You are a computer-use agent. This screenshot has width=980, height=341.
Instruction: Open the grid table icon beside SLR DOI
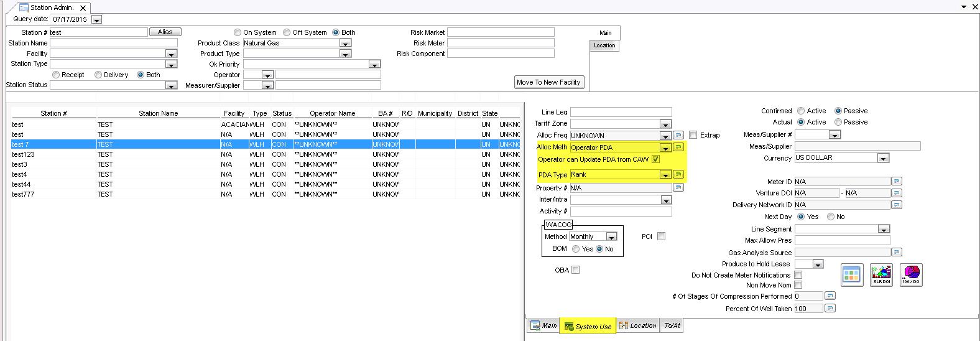852,274
